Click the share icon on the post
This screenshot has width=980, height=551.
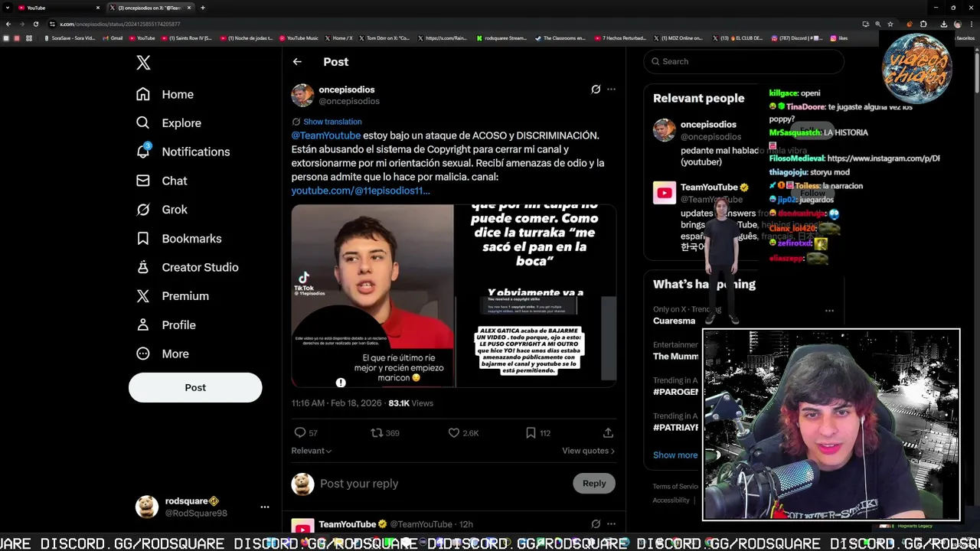[608, 433]
